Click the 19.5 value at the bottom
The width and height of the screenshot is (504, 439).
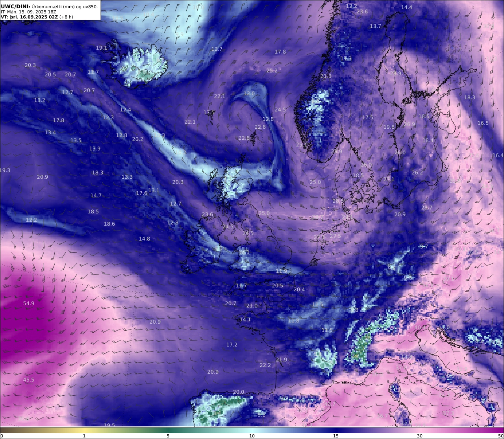click(x=109, y=425)
